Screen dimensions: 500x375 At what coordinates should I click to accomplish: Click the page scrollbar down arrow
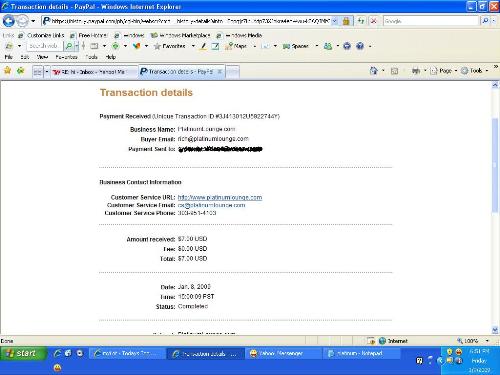click(x=495, y=330)
